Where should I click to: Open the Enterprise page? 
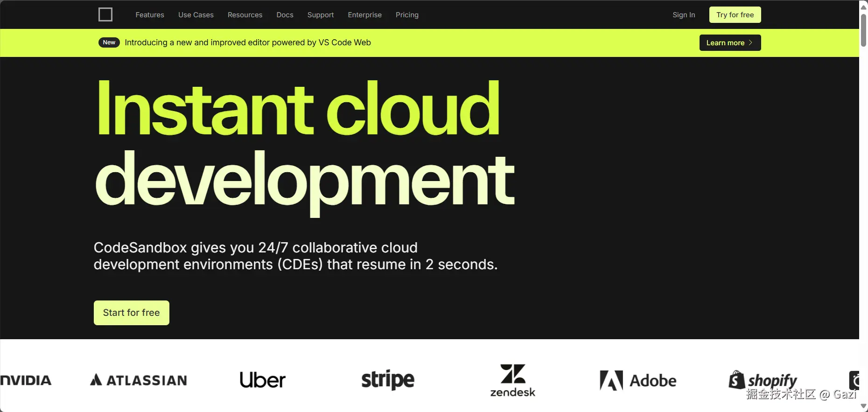(x=364, y=15)
